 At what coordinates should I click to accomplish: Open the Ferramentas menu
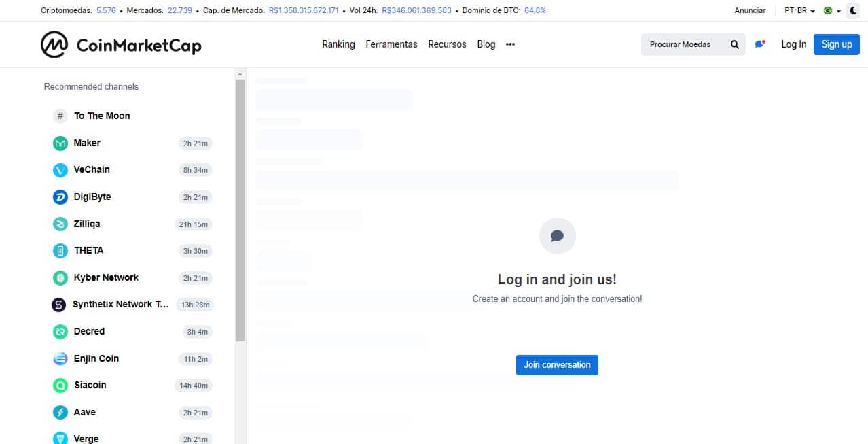[391, 44]
